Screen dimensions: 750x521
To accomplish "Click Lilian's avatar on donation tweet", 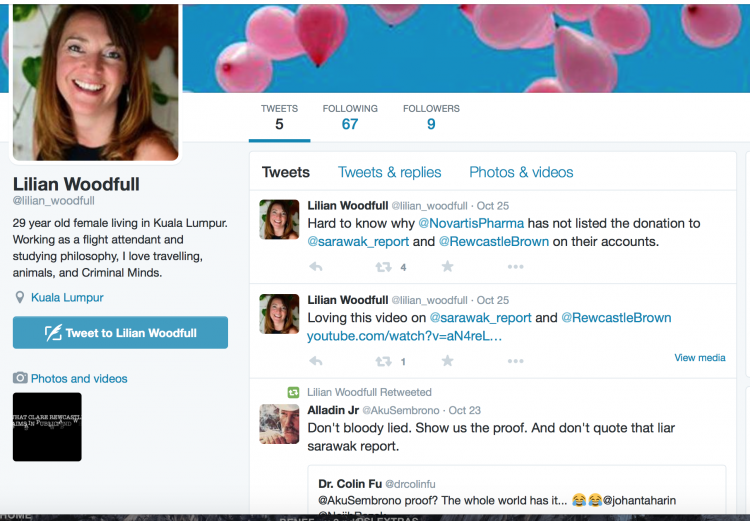I will tap(279, 219).
